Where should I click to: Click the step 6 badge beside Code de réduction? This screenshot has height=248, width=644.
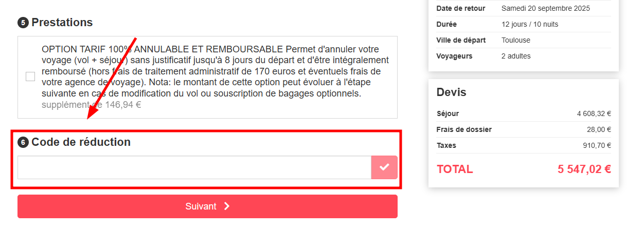pyautogui.click(x=23, y=142)
